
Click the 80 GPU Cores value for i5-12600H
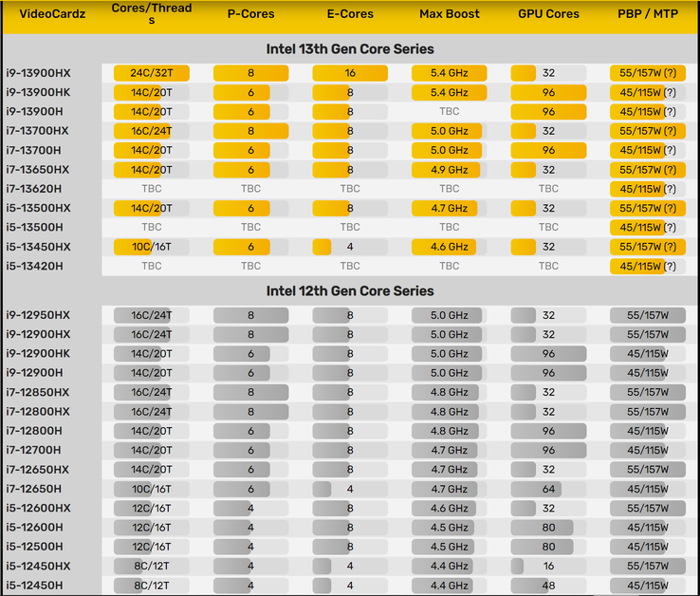[548, 528]
